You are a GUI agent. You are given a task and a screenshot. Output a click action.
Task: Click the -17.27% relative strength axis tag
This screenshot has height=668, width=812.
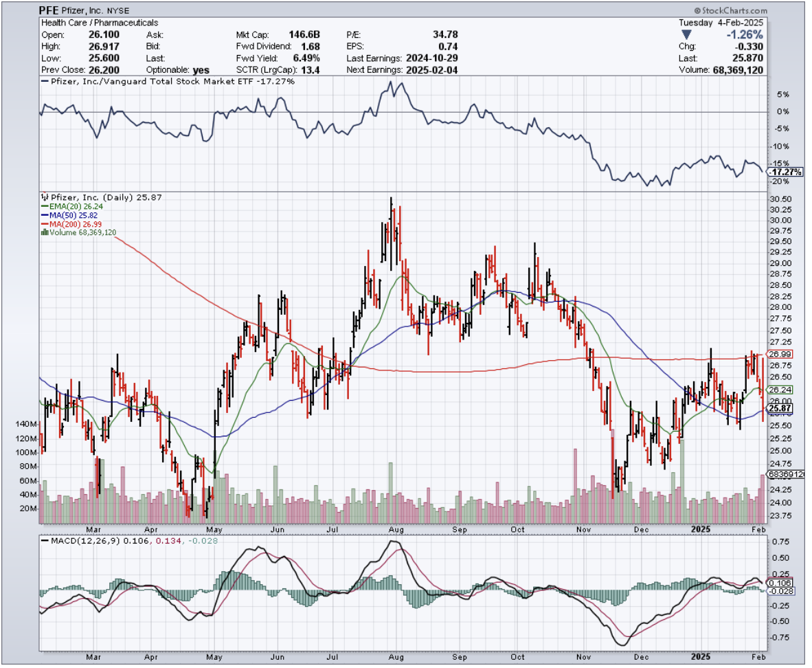(x=785, y=172)
